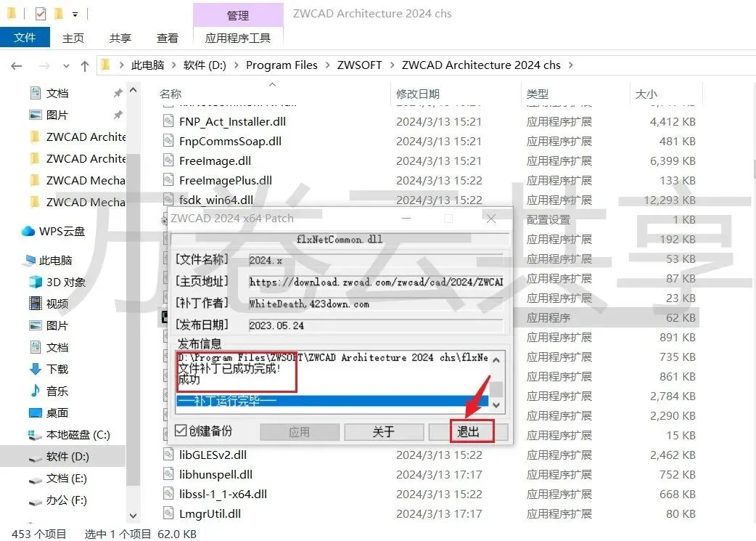Click pin icon next to 文档
Screen dimensions: 756x541
point(118,93)
